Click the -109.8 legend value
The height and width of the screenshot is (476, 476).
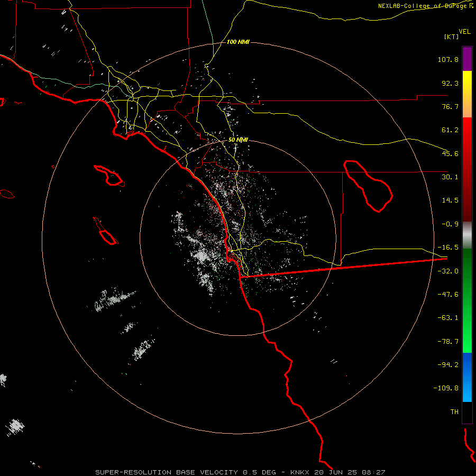click(446, 388)
